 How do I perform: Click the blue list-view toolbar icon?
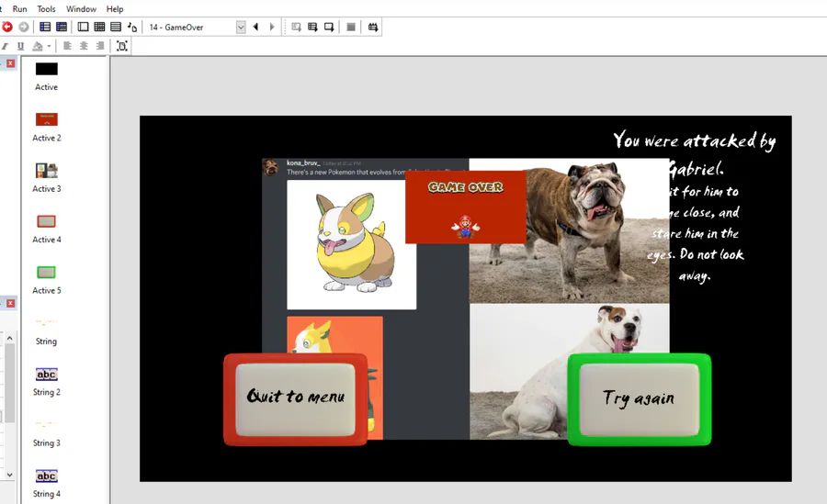click(45, 27)
